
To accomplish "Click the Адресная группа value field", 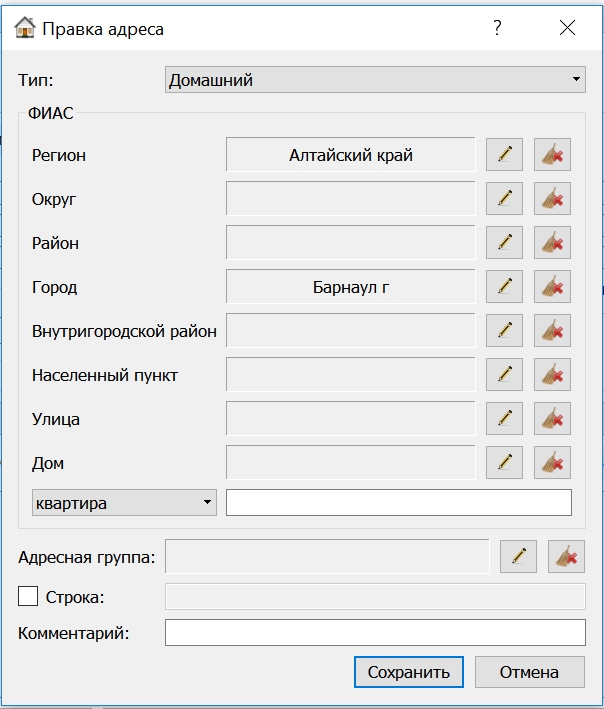I will [327, 556].
